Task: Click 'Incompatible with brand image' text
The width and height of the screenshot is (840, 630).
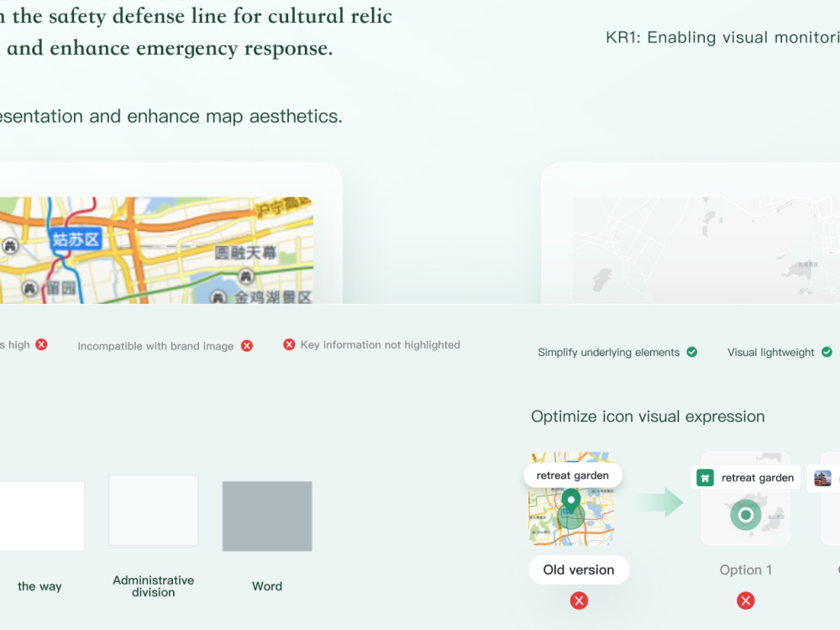Action: point(155,346)
